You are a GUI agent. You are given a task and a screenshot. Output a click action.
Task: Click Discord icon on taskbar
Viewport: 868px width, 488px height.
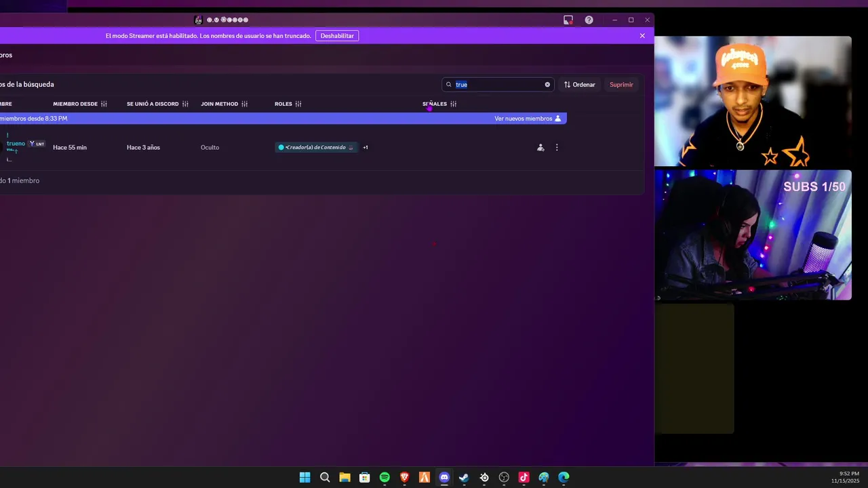[x=444, y=477]
